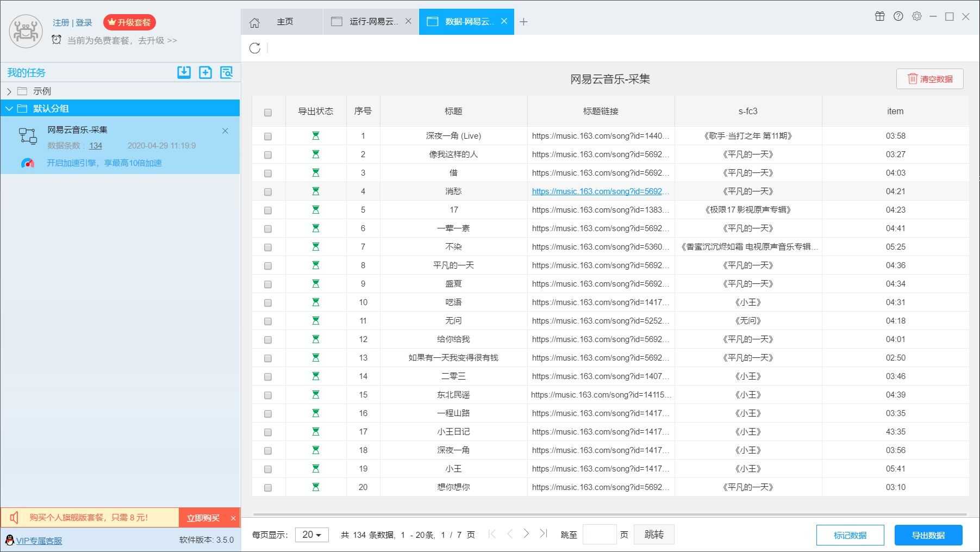This screenshot has height=552, width=980.
Task: Click the acceleration engine gauge icon
Action: [28, 163]
